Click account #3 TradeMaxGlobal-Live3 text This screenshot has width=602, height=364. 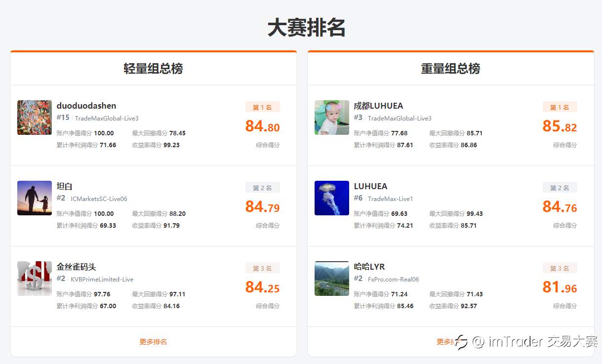[393, 118]
